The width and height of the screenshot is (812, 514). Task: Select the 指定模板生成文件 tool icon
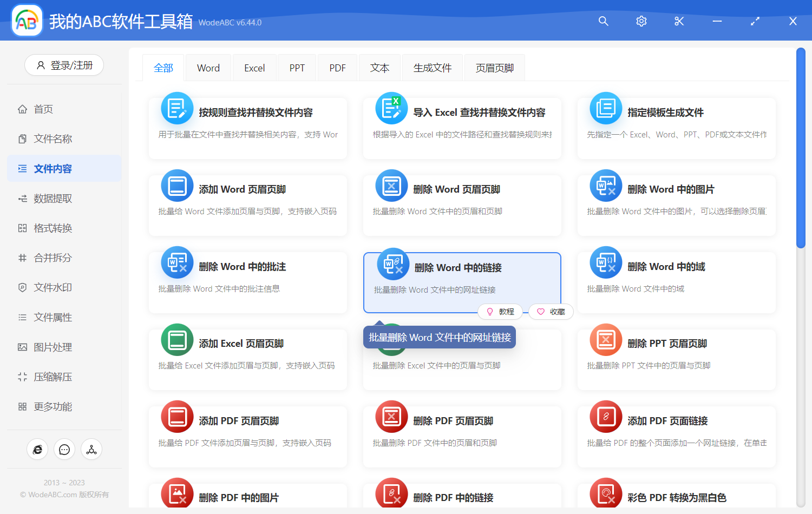[605, 108]
